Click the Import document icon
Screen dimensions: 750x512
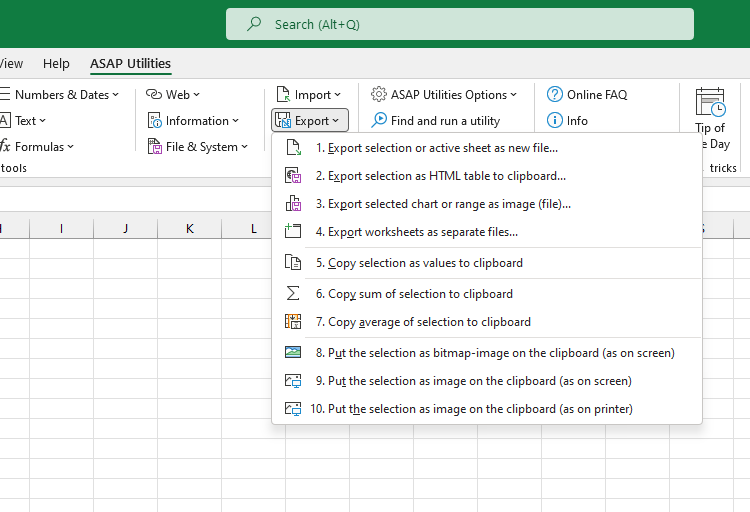[x=283, y=94]
